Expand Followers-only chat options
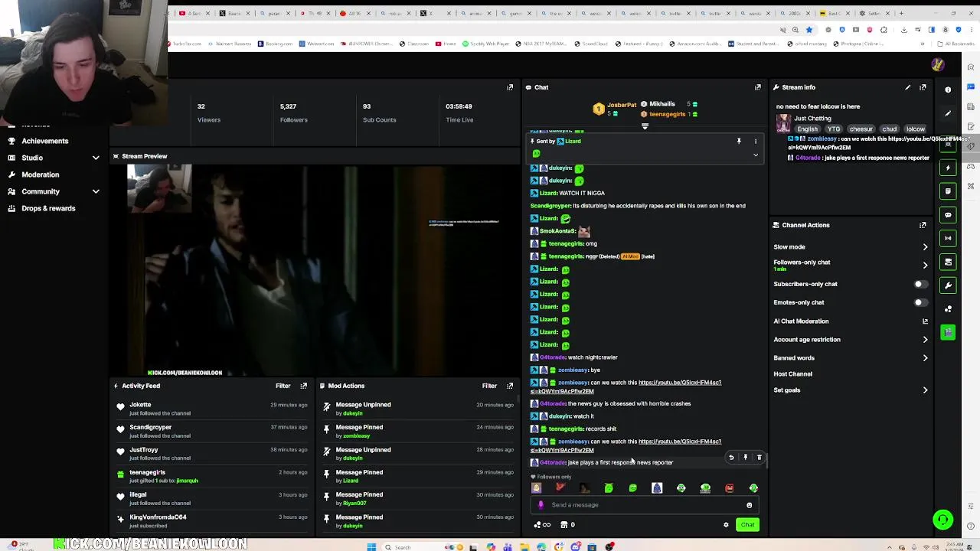 (x=925, y=265)
